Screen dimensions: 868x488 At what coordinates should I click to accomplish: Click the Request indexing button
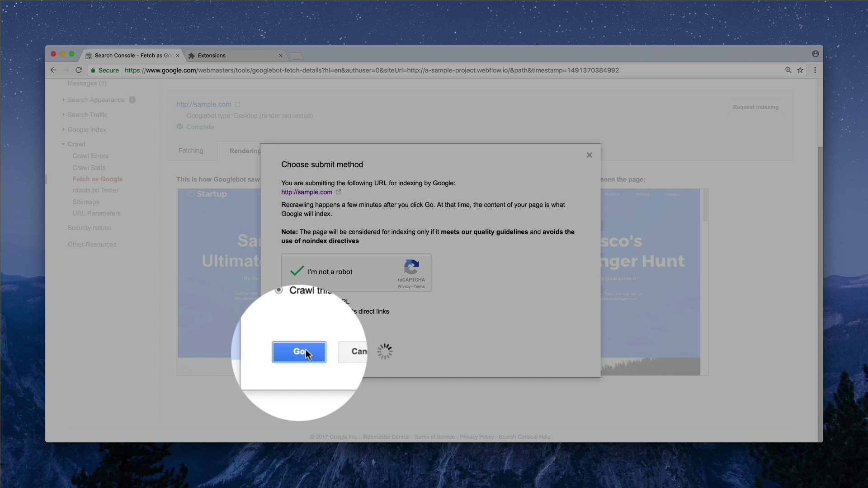(x=755, y=107)
